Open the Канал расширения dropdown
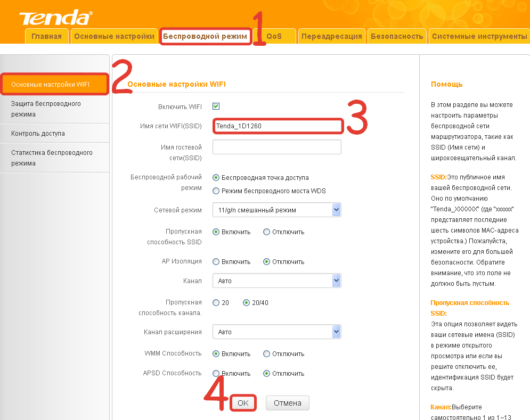 (277, 332)
